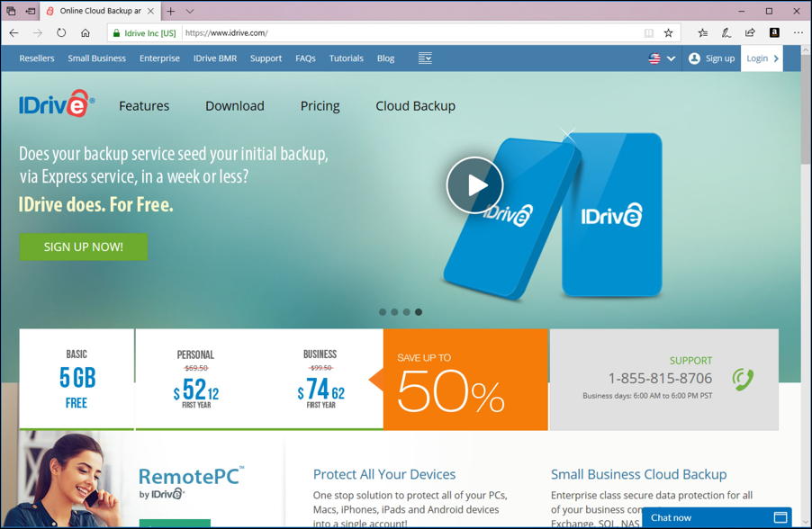This screenshot has height=529, width=812.
Task: Open a new browser tab
Action: pyautogui.click(x=171, y=11)
